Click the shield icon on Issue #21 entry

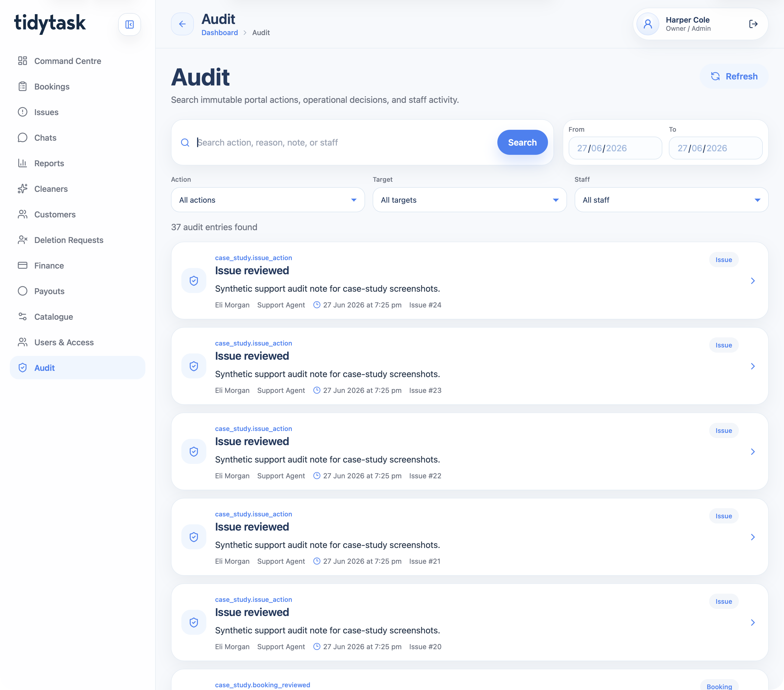[x=194, y=537]
